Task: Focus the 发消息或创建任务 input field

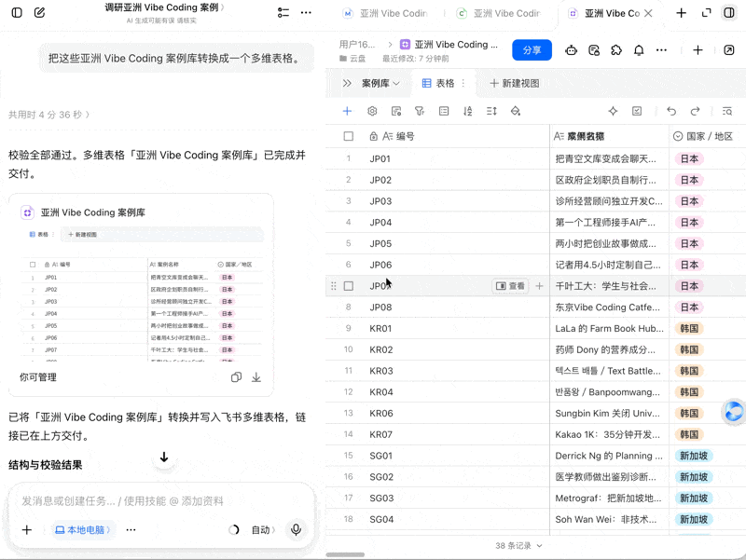Action: 161,501
